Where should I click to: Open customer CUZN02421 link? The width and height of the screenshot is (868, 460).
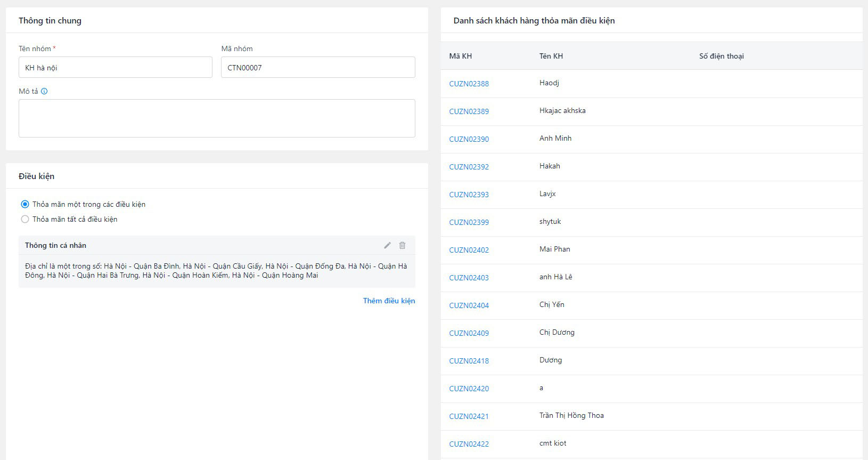point(469,416)
